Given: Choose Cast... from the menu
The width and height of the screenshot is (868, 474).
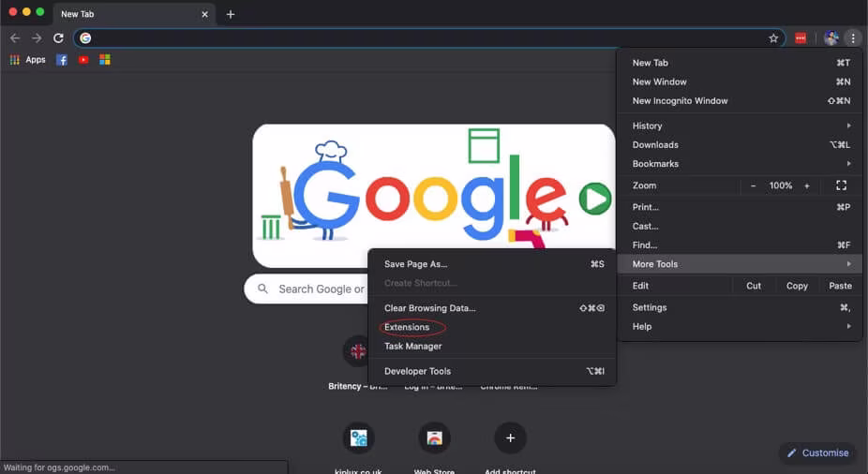Looking at the screenshot, I should 740,226.
